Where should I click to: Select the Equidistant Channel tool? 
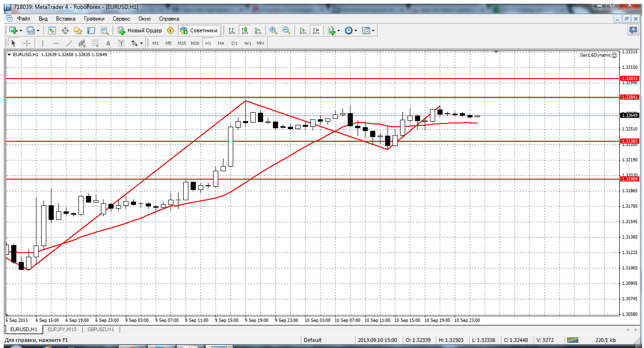[82, 43]
